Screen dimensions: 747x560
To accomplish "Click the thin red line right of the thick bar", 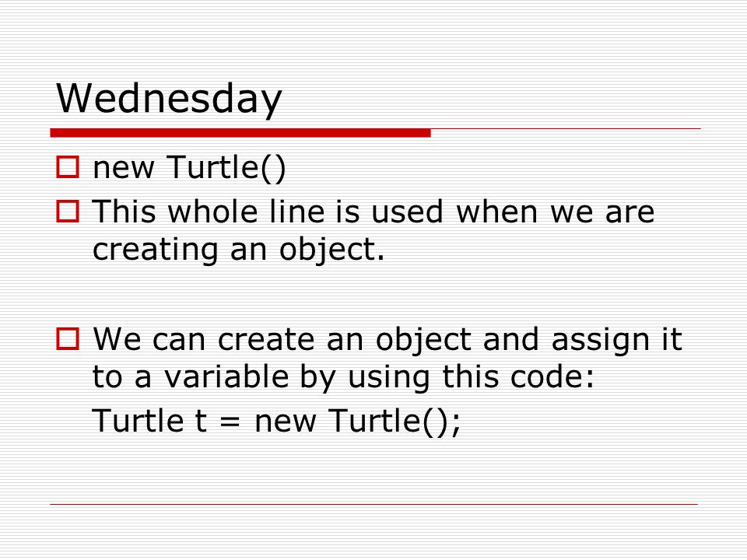I will point(566,128).
